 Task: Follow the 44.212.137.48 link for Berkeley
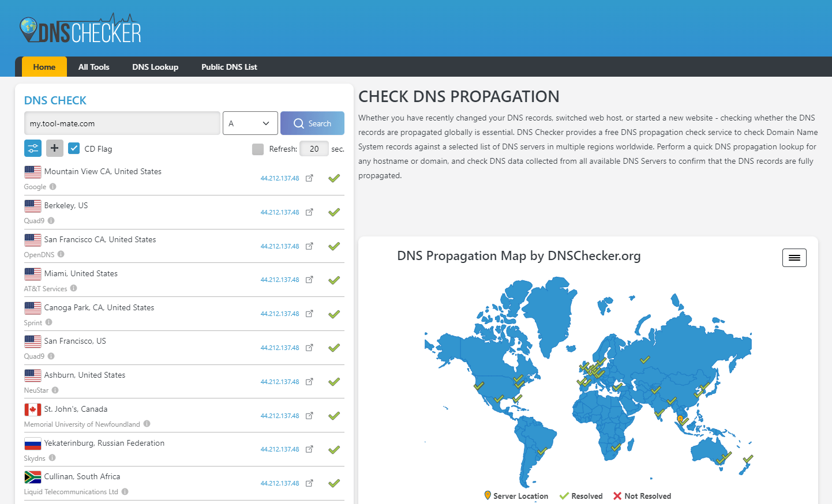[x=279, y=212]
